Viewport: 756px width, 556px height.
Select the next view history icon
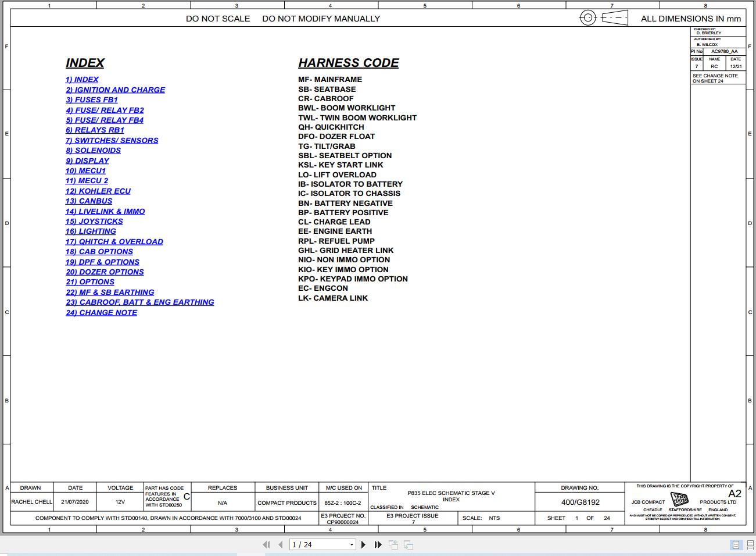point(408,544)
